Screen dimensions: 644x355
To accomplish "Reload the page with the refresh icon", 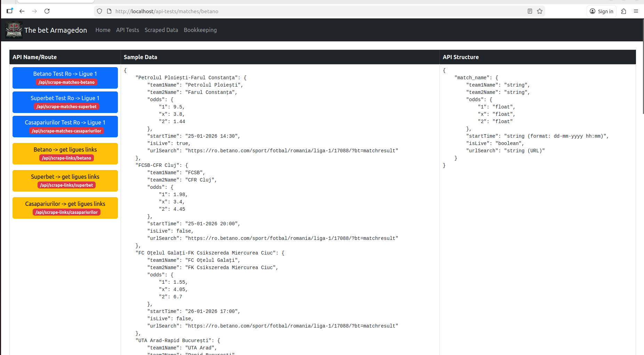I will coord(47,11).
